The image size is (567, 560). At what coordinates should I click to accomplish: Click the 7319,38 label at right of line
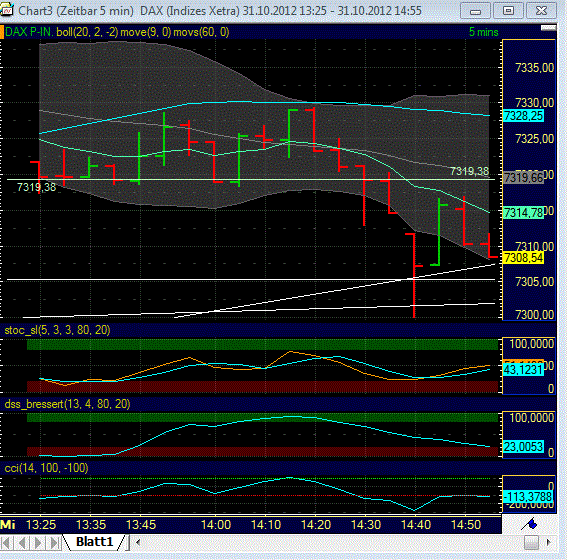pyautogui.click(x=469, y=171)
